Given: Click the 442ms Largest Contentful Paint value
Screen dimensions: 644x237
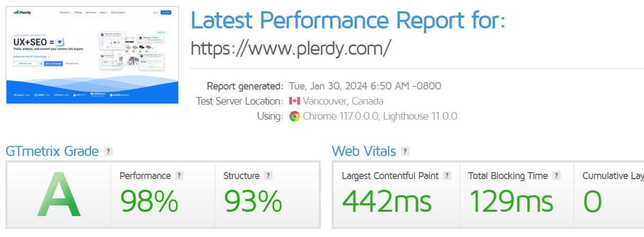Looking at the screenshot, I should point(386,202).
